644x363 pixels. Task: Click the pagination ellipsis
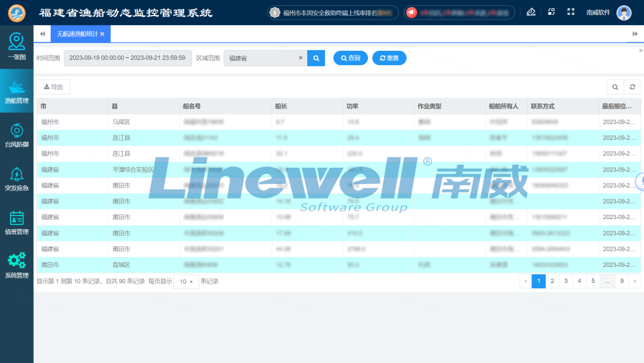(x=608, y=281)
